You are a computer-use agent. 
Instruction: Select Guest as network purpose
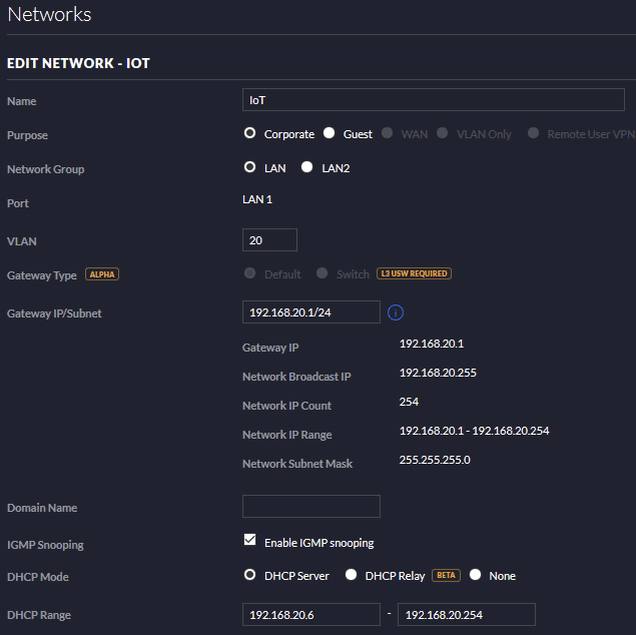(328, 134)
